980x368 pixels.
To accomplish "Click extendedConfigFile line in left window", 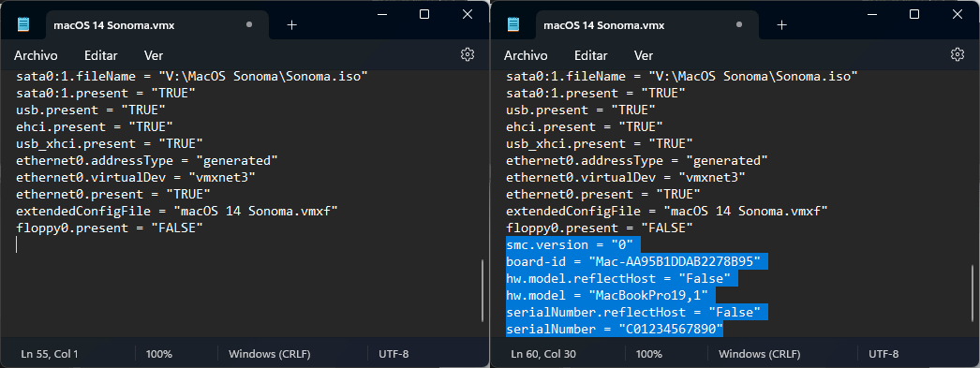I will coord(177,212).
